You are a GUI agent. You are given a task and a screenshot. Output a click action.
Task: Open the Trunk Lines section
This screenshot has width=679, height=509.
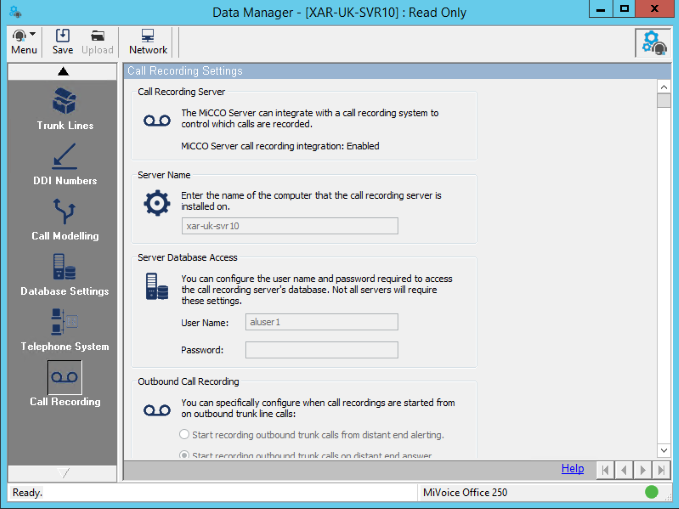point(65,108)
